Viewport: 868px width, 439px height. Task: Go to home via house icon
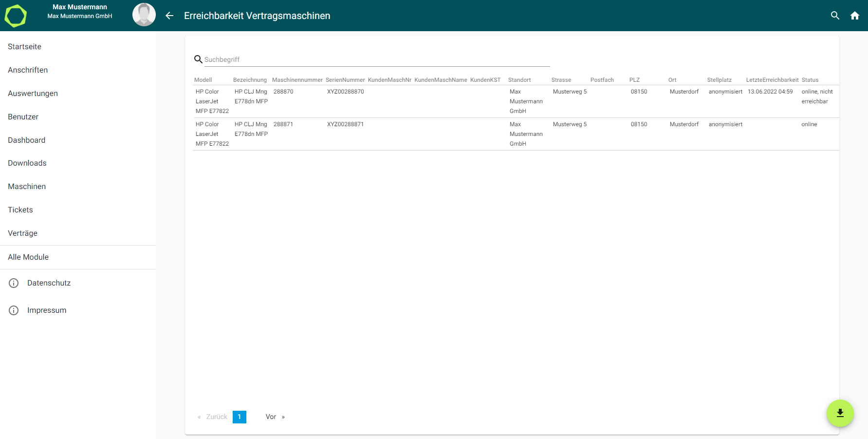point(854,16)
